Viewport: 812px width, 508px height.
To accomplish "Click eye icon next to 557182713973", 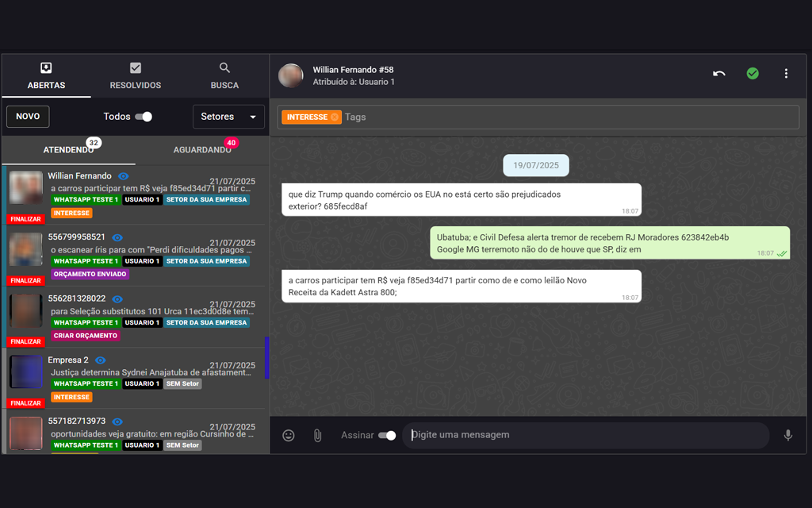I will coord(117,421).
